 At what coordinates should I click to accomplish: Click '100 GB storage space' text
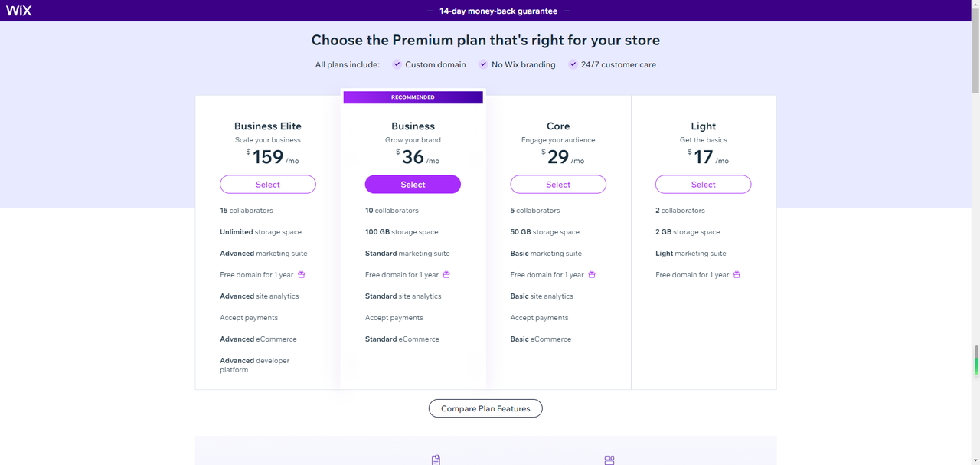pos(402,232)
